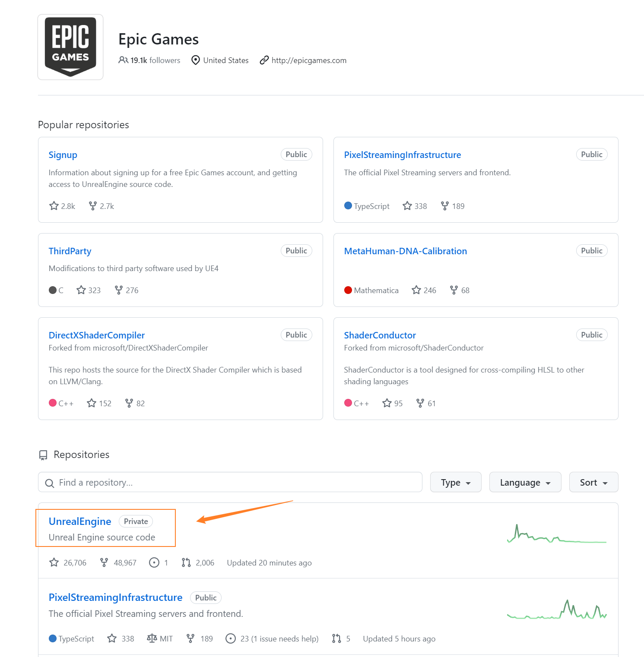Click the star icon showing 152
The height and width of the screenshot is (657, 644).
pyautogui.click(x=92, y=403)
